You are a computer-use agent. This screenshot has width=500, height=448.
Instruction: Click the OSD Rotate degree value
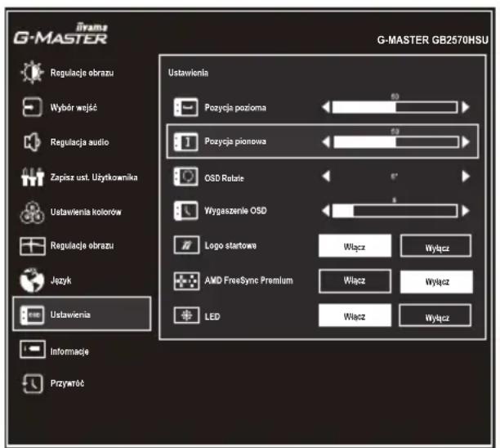click(395, 176)
